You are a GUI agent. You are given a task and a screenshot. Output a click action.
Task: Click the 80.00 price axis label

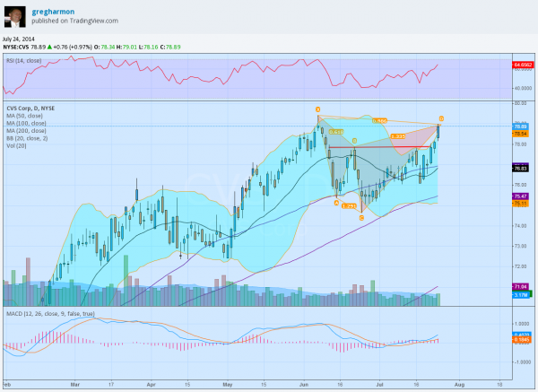tap(520, 103)
